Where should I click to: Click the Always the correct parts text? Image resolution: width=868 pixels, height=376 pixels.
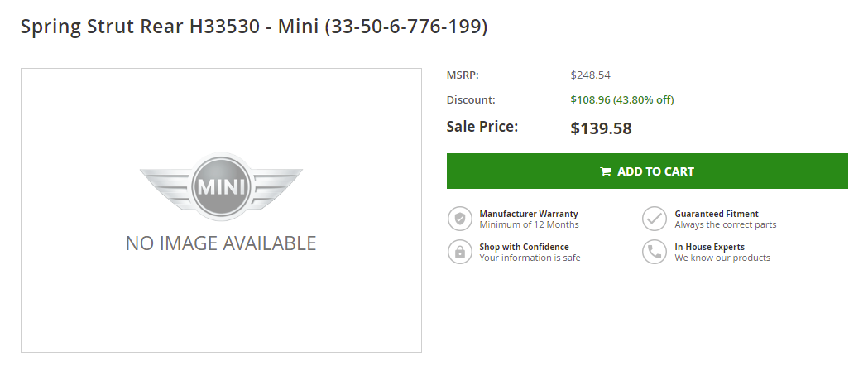coord(725,225)
